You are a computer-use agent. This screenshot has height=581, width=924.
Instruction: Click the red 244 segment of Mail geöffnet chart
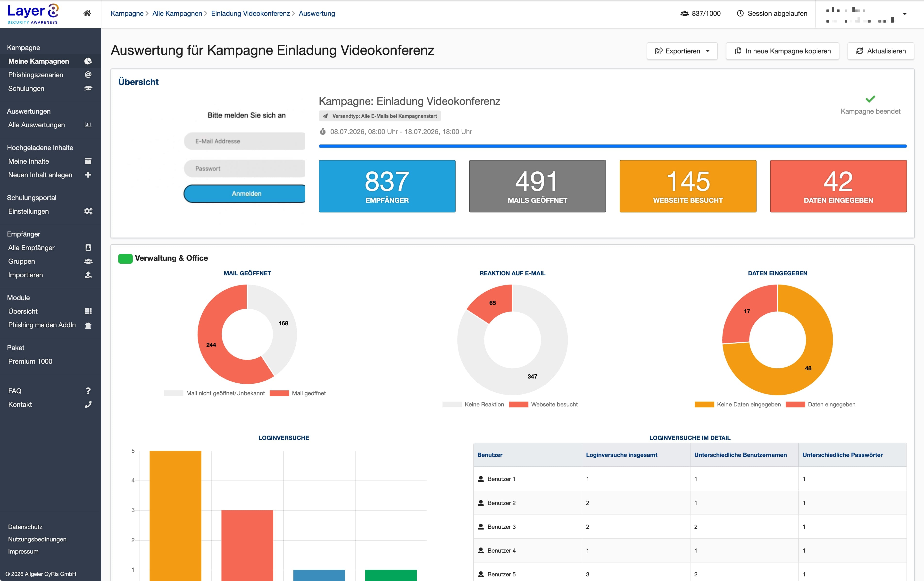[x=211, y=345]
